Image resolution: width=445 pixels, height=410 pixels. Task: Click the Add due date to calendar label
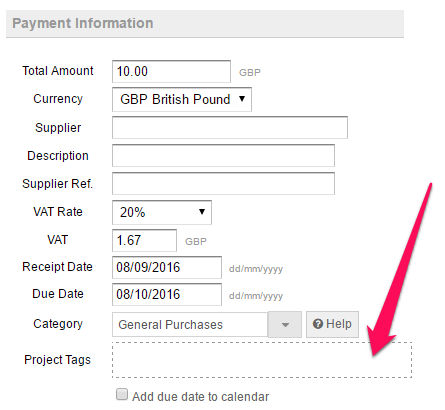point(200,397)
